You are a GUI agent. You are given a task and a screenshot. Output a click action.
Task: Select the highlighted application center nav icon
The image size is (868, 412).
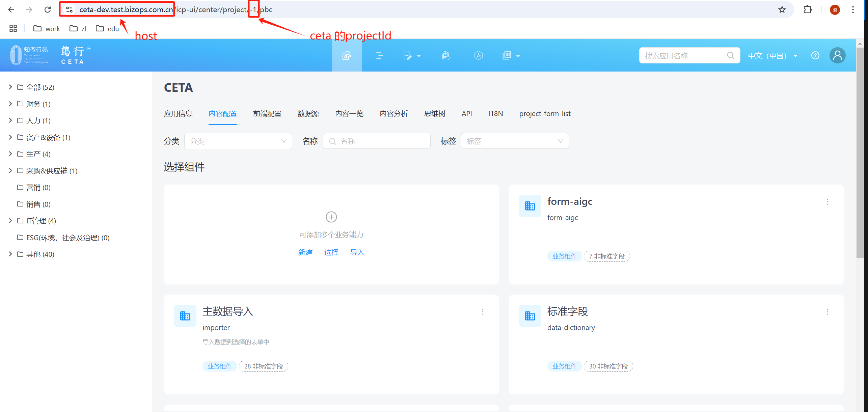[x=347, y=55]
